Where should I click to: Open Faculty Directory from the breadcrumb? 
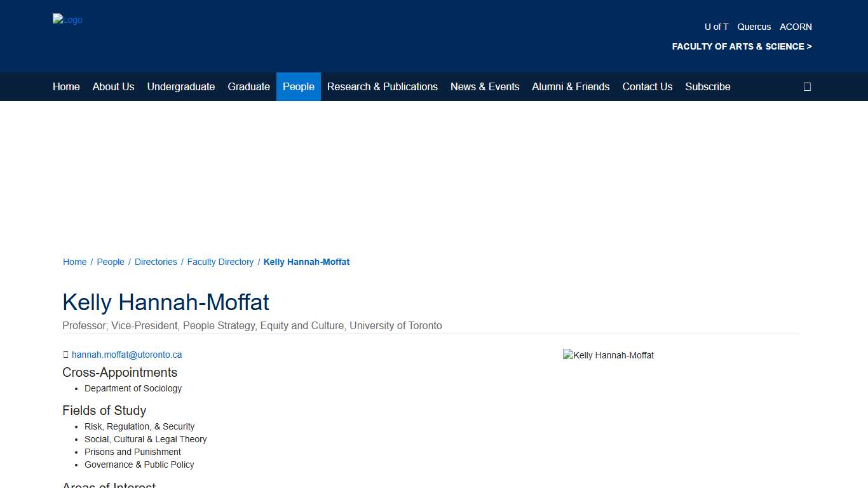pos(220,262)
